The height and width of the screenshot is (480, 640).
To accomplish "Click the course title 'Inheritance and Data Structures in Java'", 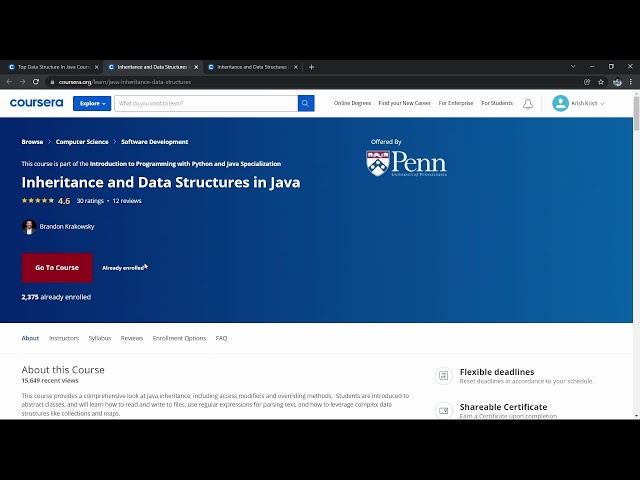I will click(x=161, y=182).
